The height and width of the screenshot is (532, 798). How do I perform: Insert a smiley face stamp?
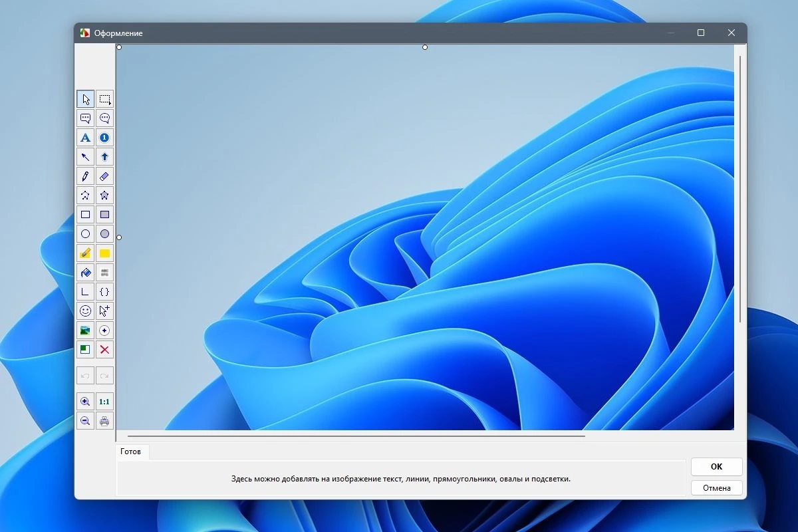(x=85, y=311)
